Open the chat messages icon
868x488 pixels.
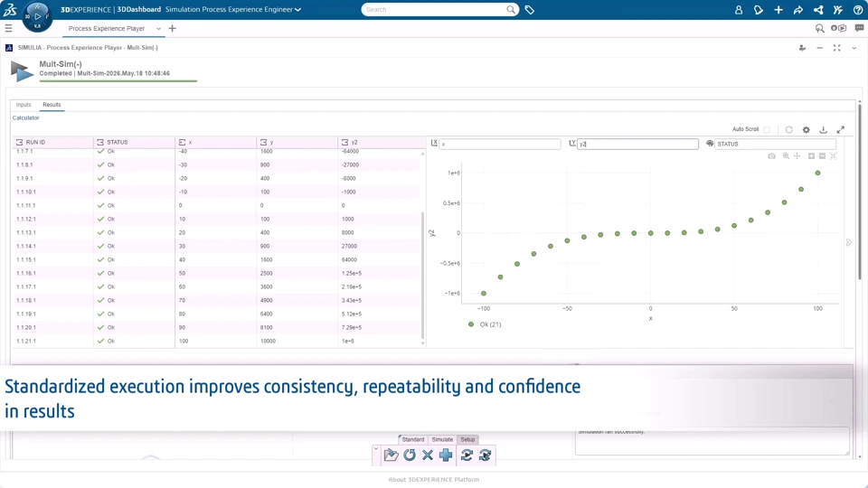point(859,28)
